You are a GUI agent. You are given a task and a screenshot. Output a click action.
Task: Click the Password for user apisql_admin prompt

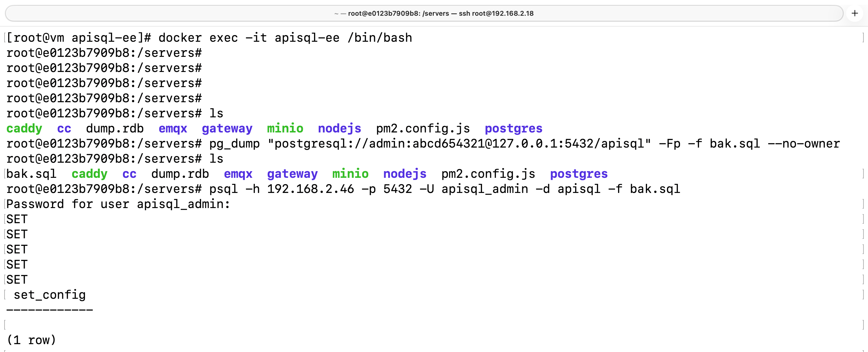point(118,204)
